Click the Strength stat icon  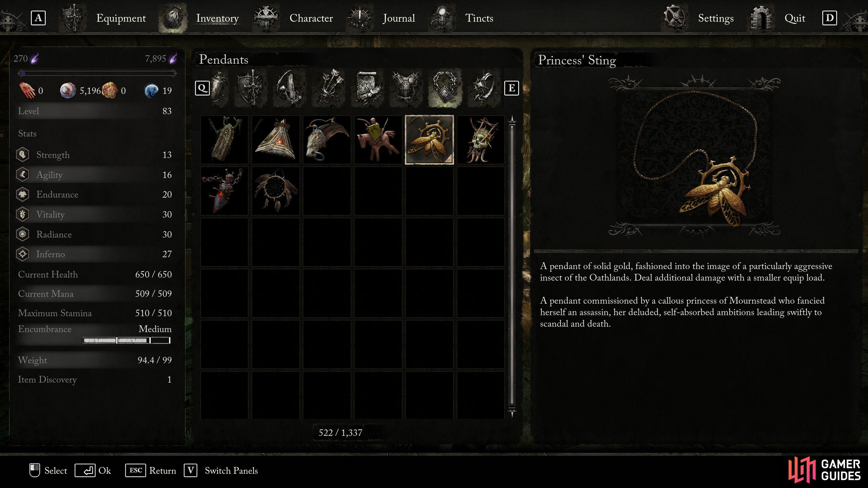point(23,155)
